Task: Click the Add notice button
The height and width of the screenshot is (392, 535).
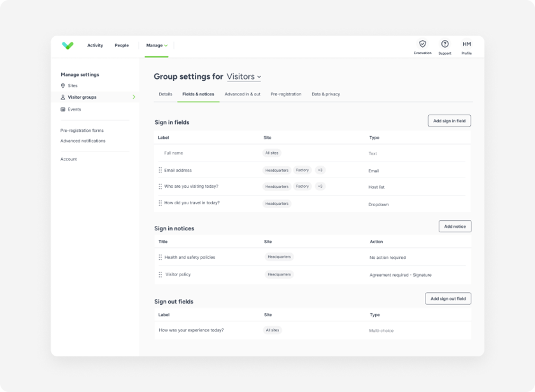Action: coord(455,227)
